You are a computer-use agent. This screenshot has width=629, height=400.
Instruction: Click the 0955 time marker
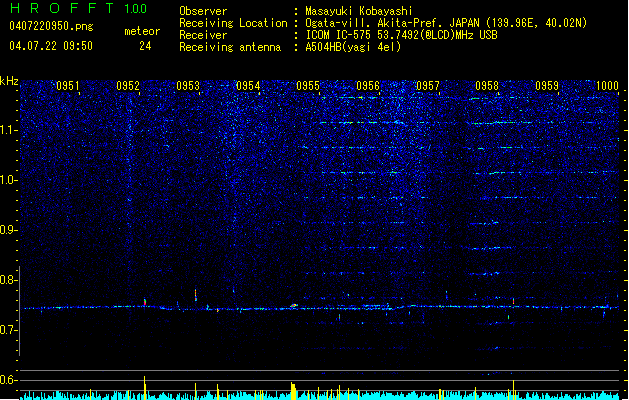(x=308, y=86)
